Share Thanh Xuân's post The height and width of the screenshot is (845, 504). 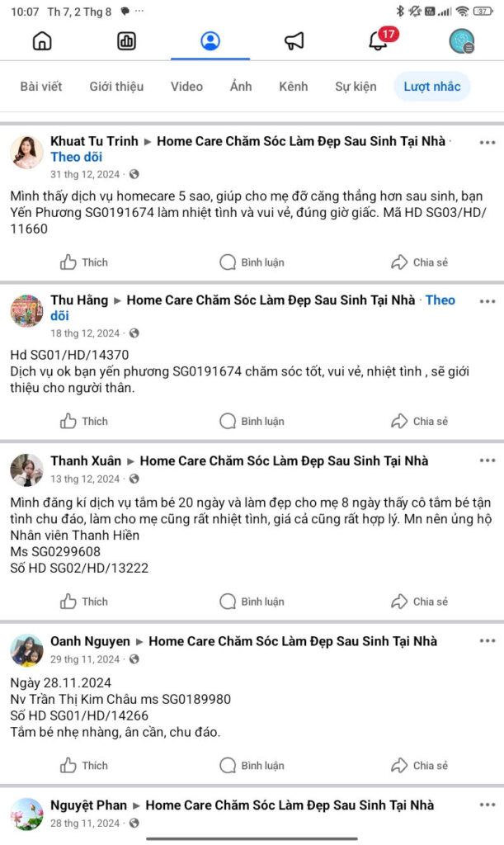[420, 602]
